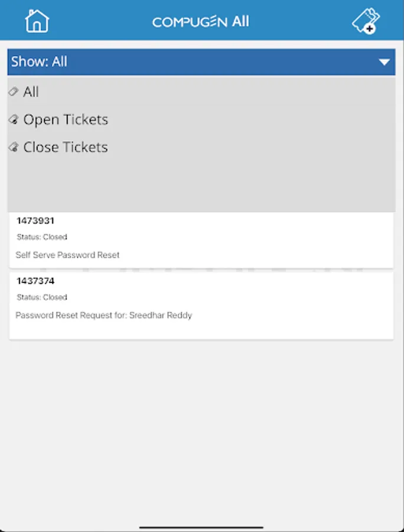Image resolution: width=404 pixels, height=532 pixels.
Task: Collapse the filter with the white arrow
Action: point(385,62)
